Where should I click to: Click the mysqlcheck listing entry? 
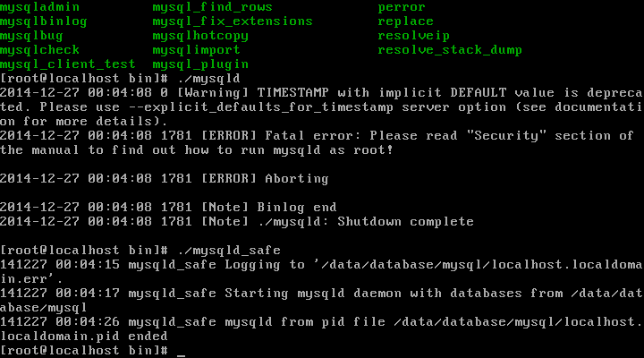point(40,50)
